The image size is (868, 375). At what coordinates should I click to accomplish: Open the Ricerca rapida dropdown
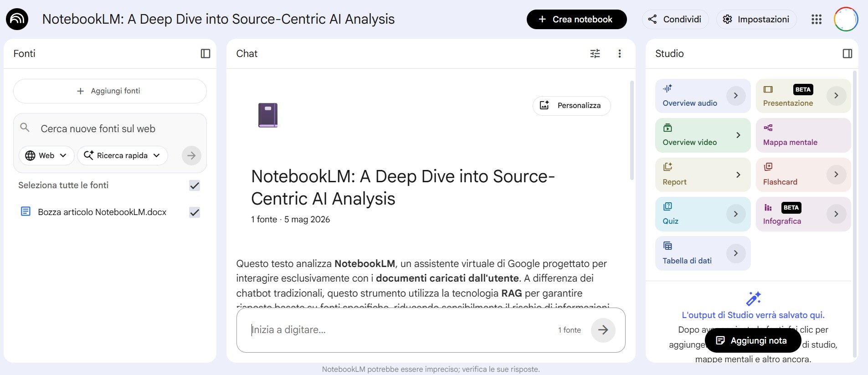point(123,155)
